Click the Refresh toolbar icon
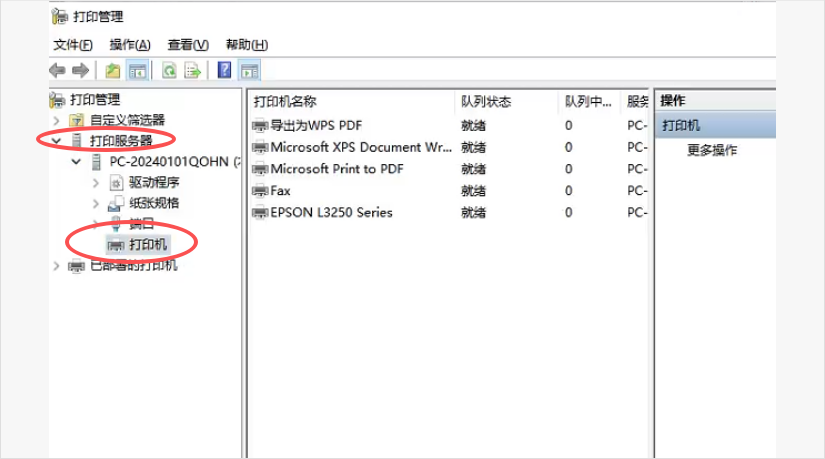This screenshot has width=825, height=459. (x=169, y=71)
